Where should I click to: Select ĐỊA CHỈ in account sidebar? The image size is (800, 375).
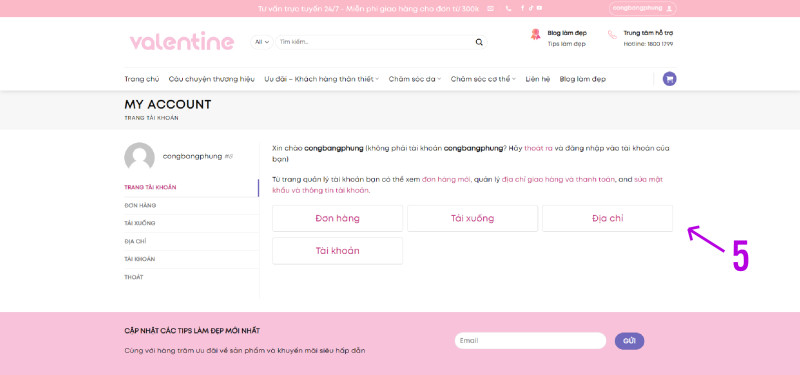[x=191, y=241]
